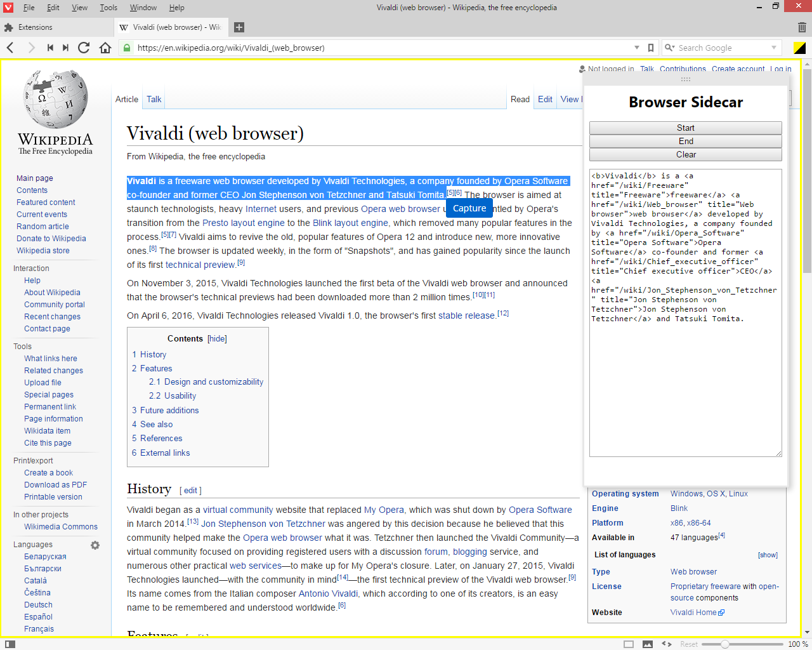
Task: Click the Wikipedia globe logo
Action: pyautogui.click(x=55, y=98)
